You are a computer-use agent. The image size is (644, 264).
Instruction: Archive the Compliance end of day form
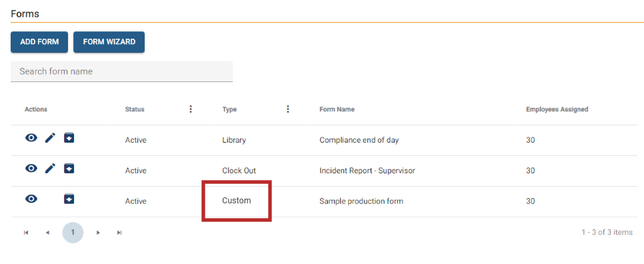click(69, 138)
